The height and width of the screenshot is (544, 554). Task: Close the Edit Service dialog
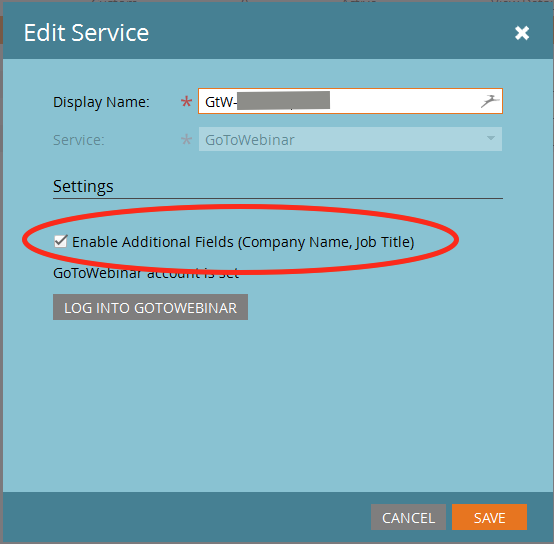point(521,33)
